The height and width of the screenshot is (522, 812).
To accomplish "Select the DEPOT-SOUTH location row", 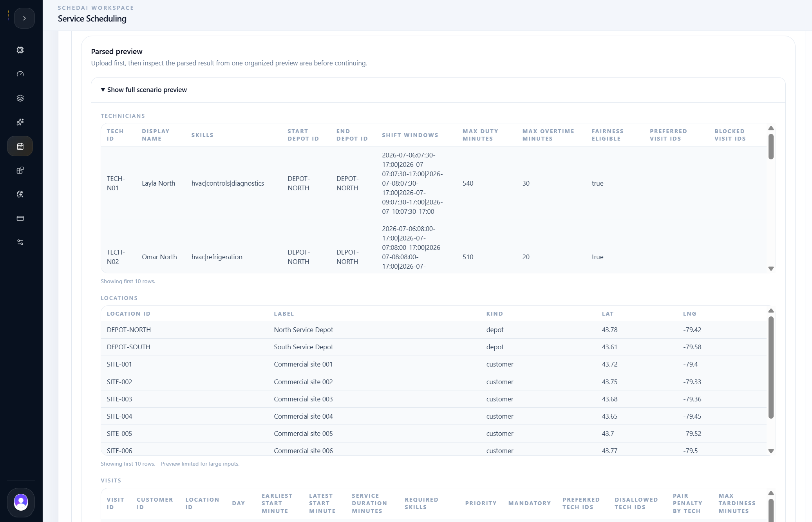I will (434, 347).
